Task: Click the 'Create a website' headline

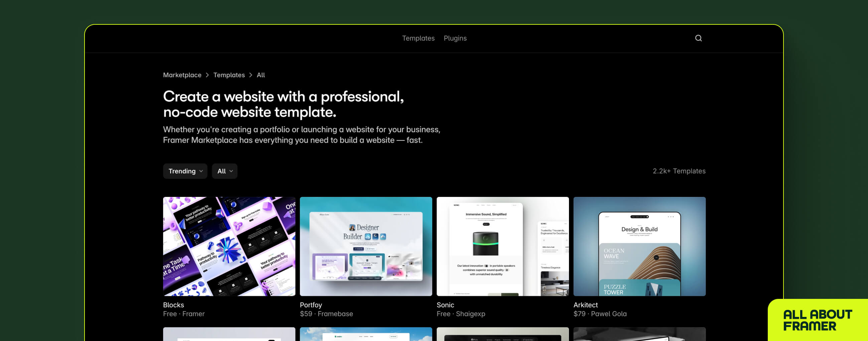Action: tap(283, 104)
